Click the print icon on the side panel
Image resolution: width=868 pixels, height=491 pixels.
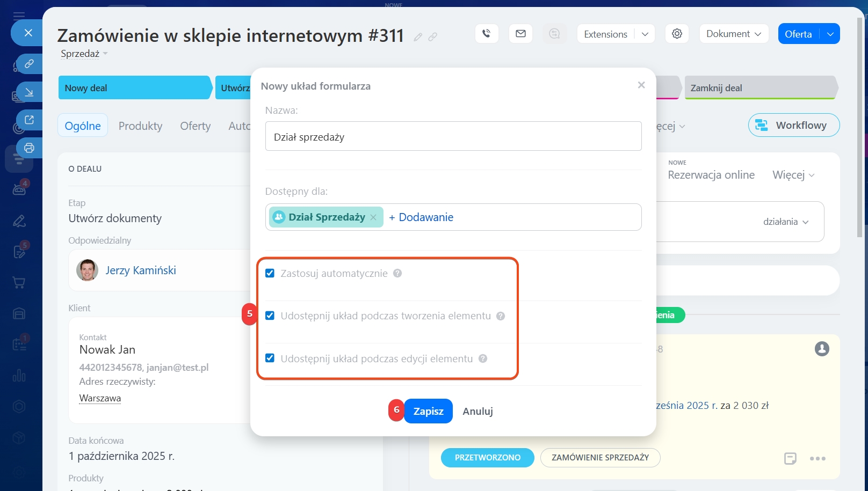tap(29, 148)
